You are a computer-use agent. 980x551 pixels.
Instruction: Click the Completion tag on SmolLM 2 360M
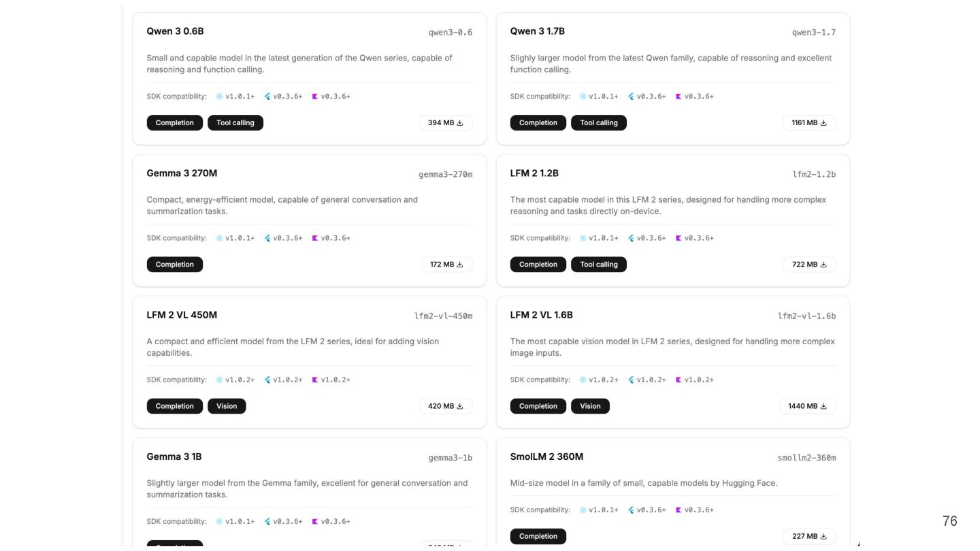[538, 536]
